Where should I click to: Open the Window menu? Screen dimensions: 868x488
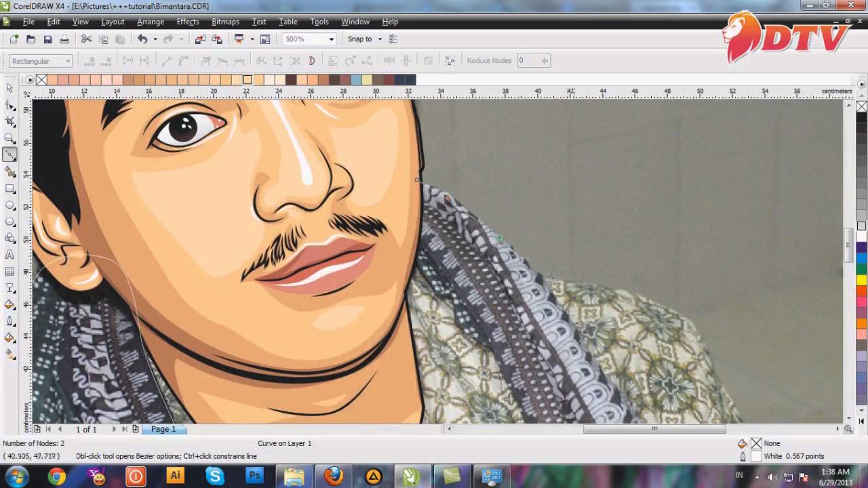pyautogui.click(x=355, y=22)
